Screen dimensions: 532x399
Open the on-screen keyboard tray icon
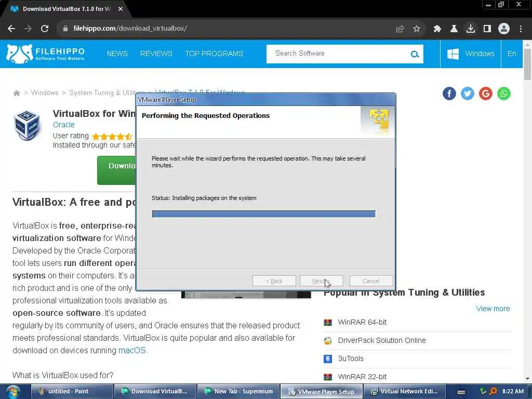tap(461, 392)
